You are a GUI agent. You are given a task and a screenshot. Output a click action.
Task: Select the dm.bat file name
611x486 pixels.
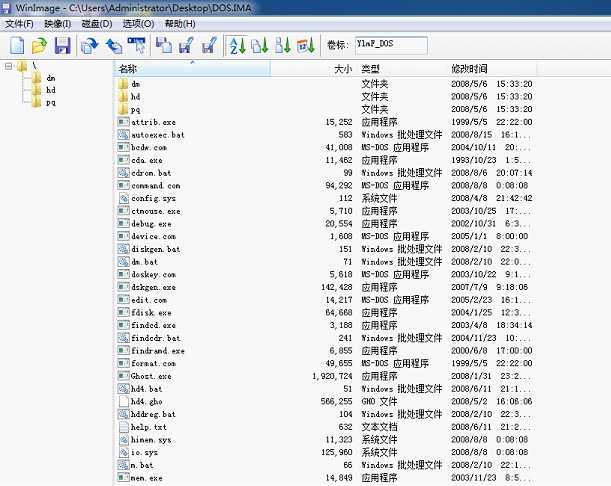point(144,262)
